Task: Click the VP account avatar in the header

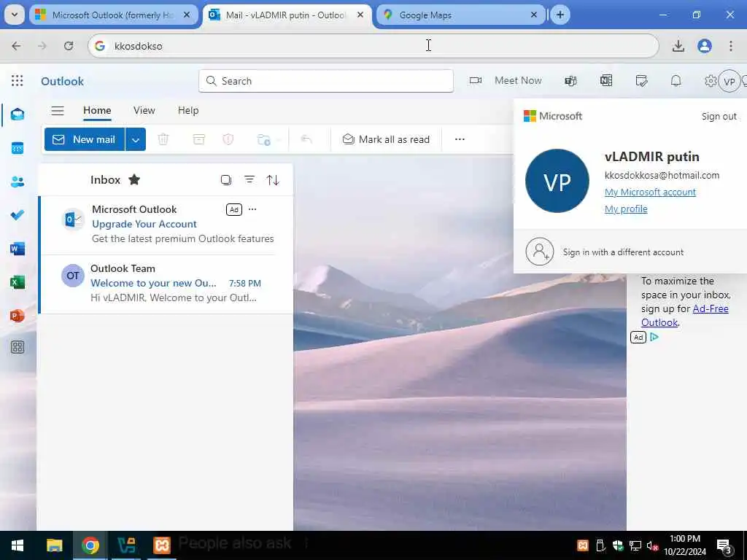Action: [729, 82]
